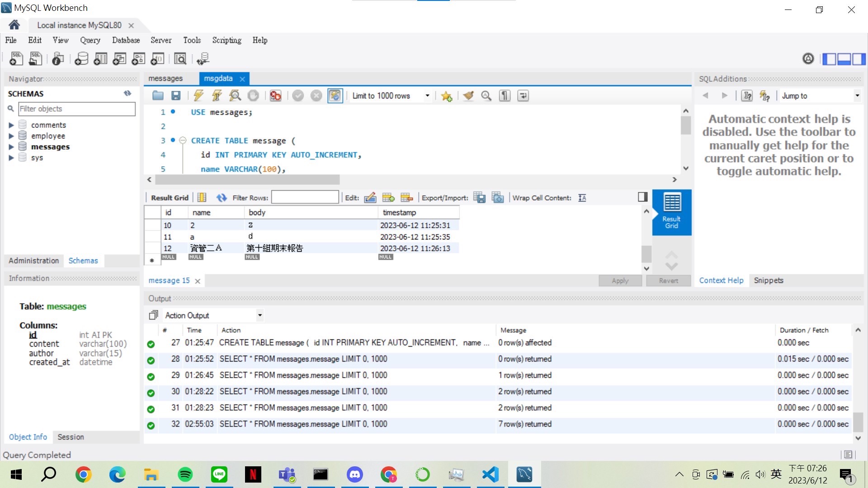Open the Snippets tab

768,280
